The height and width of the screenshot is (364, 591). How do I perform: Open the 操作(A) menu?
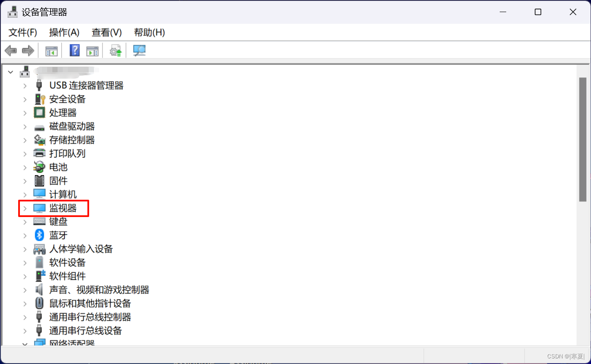point(64,32)
